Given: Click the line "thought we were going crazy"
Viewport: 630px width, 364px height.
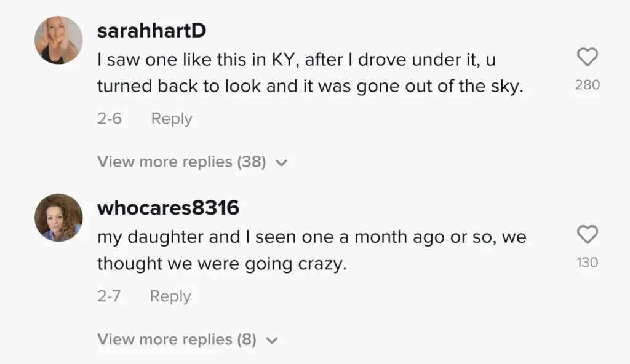Looking at the screenshot, I should click(x=222, y=264).
